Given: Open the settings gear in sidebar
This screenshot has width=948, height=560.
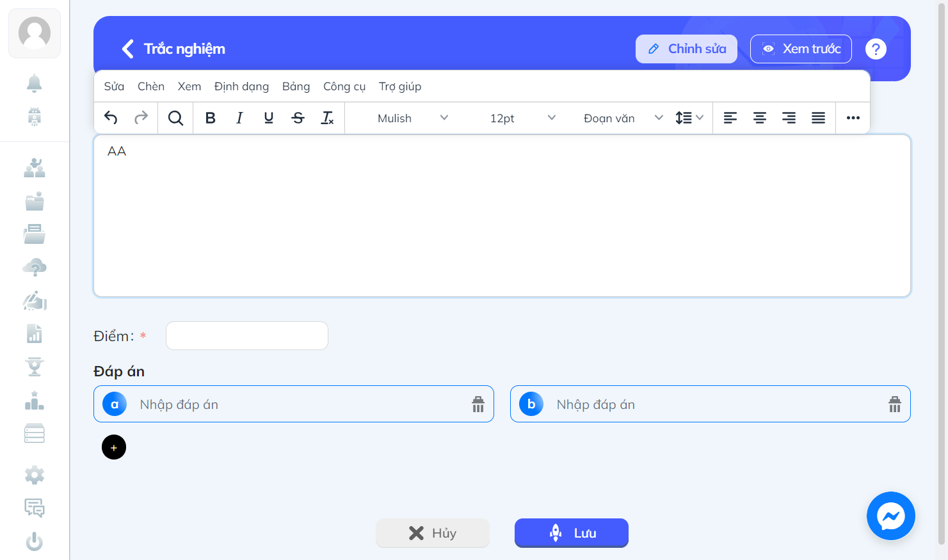Looking at the screenshot, I should click(x=35, y=475).
